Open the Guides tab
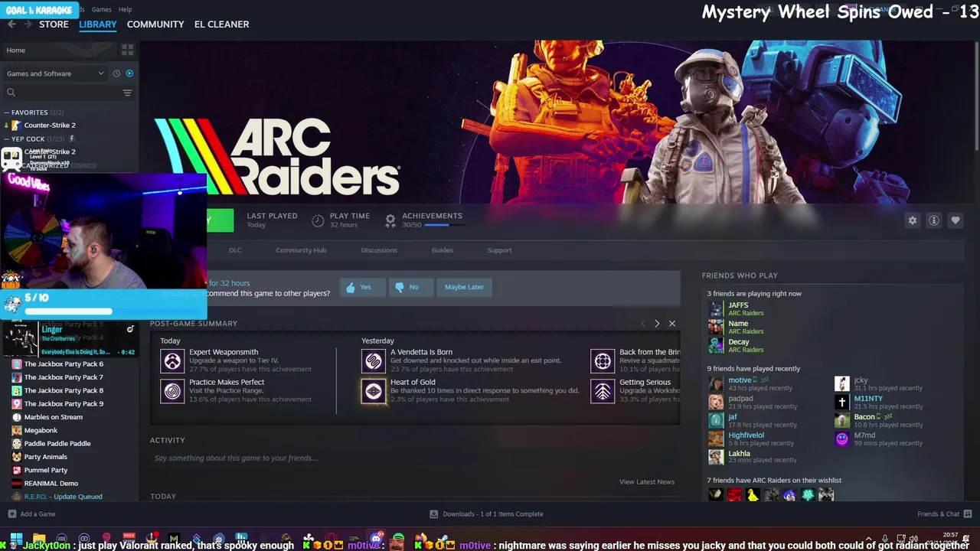 (442, 250)
